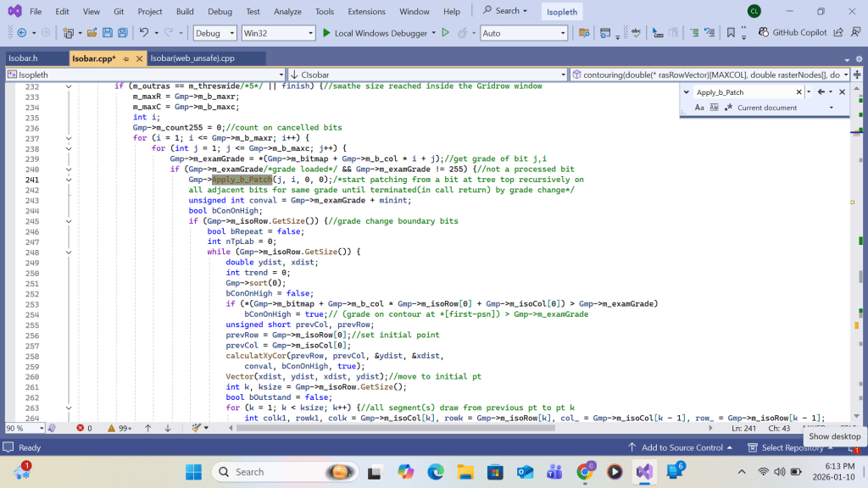
Task: Click the Navigate Backward icon
Action: pyautogui.click(x=20, y=33)
